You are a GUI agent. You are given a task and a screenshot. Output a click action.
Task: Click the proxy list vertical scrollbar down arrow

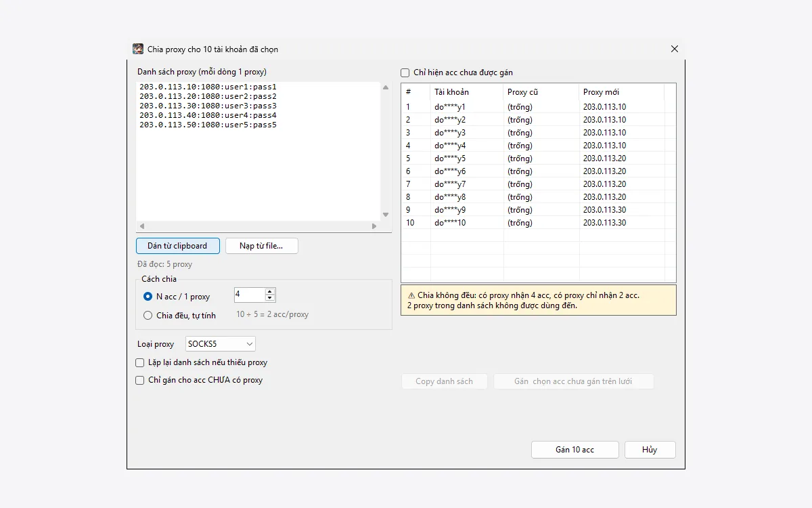point(386,215)
